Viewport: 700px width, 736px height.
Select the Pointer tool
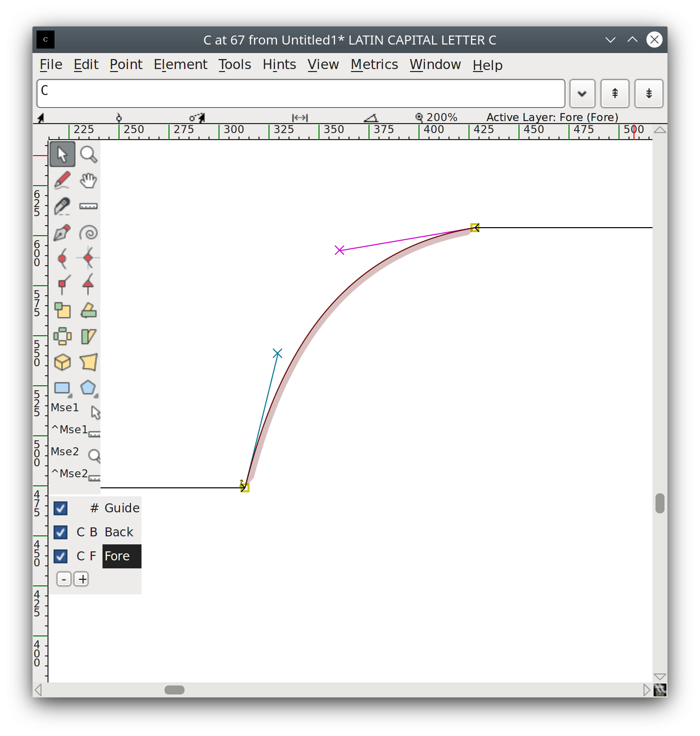pyautogui.click(x=62, y=154)
